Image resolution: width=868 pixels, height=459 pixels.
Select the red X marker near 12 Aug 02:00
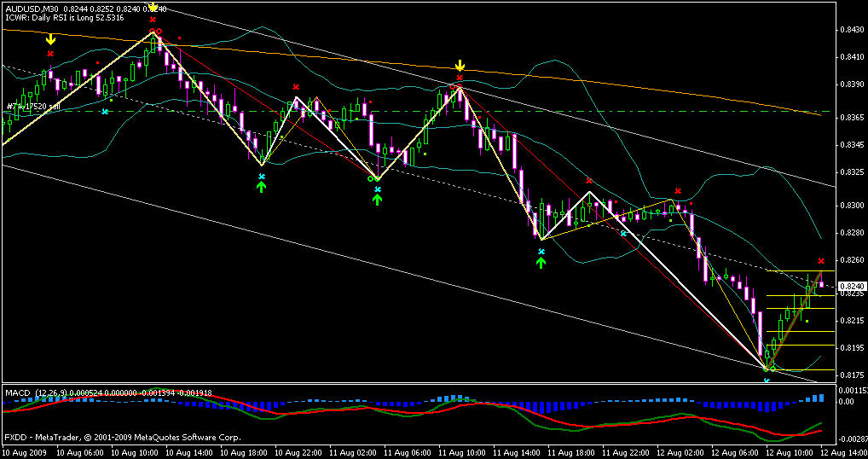pyautogui.click(x=677, y=191)
